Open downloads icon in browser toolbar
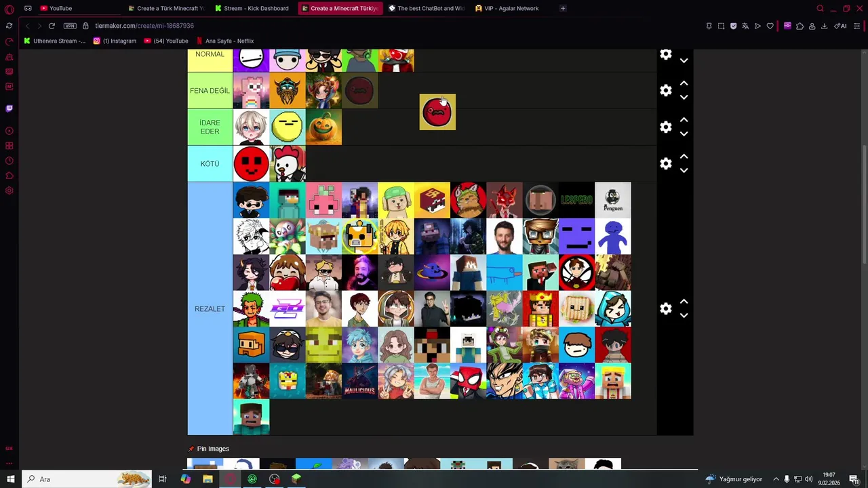868x488 pixels. tap(824, 26)
